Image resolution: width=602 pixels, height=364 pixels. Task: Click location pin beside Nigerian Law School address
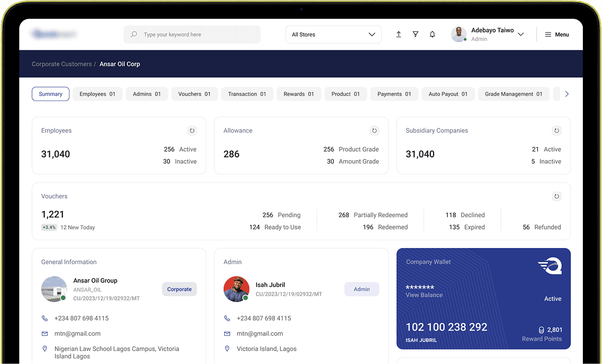44,349
